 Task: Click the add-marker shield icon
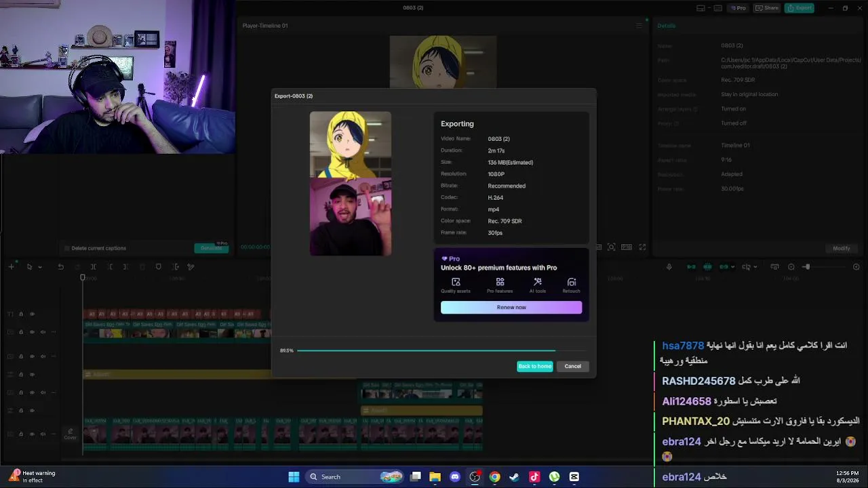[159, 267]
